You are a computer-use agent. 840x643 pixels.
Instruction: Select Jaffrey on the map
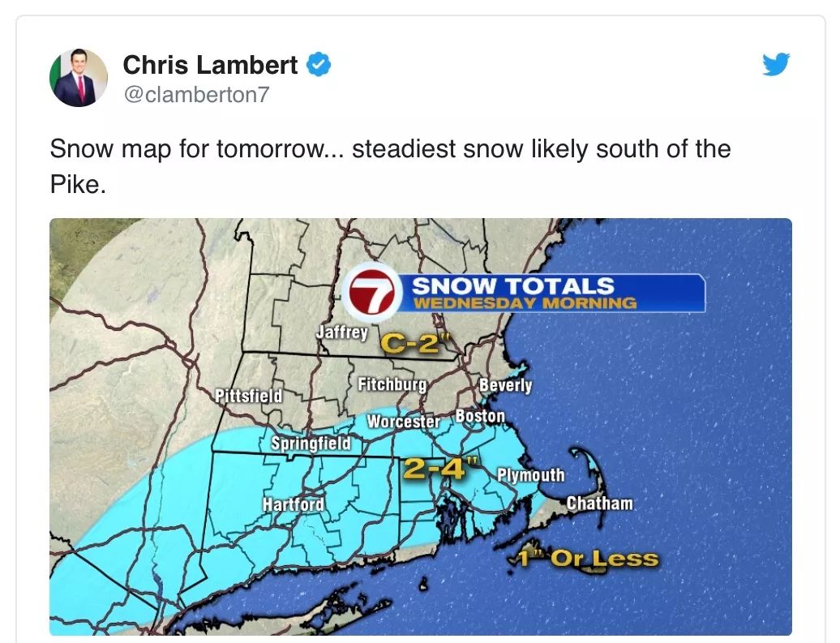[341, 332]
